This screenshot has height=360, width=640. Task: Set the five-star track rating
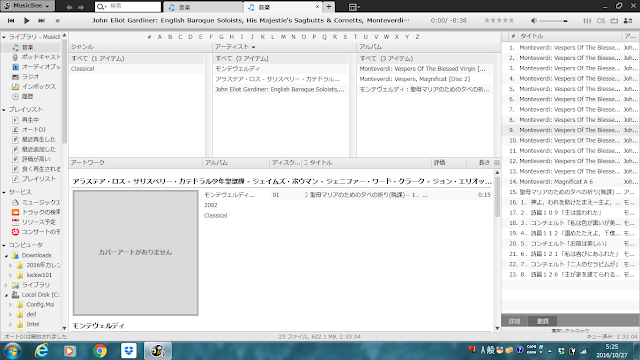coord(499,20)
